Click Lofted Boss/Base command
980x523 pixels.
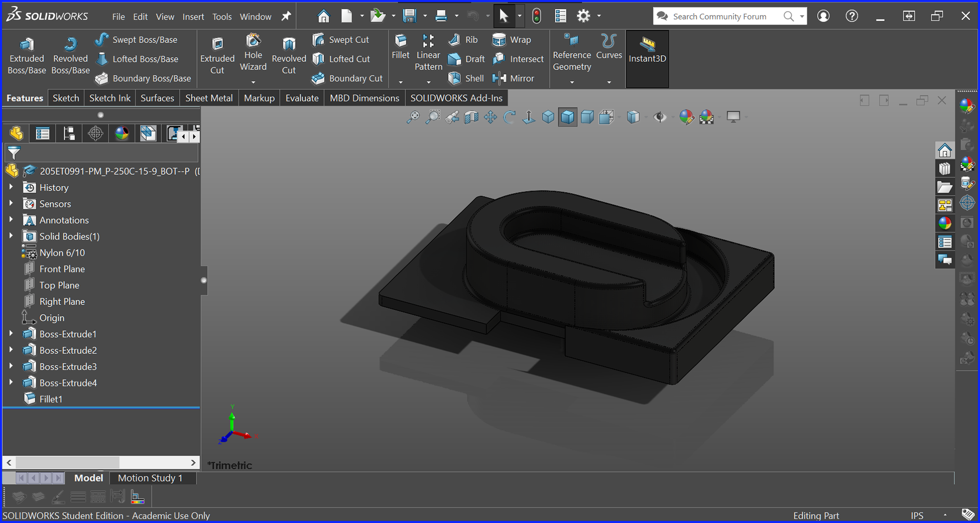137,59
